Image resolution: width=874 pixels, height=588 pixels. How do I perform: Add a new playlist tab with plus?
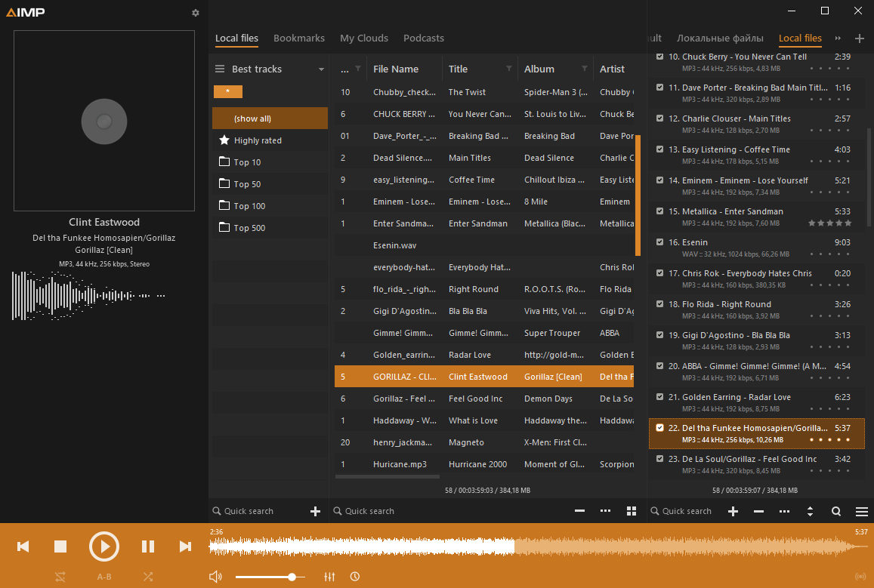859,38
